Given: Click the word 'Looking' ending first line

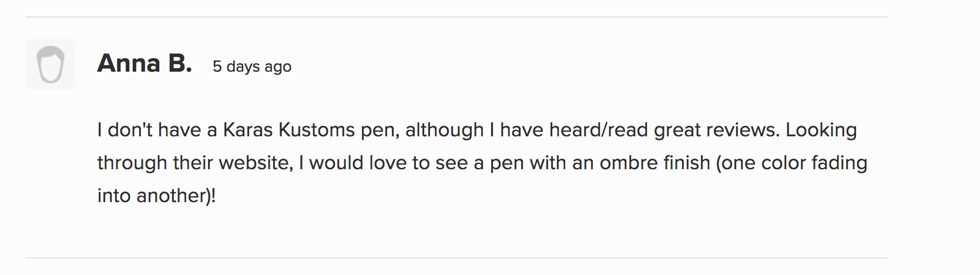Looking at the screenshot, I should point(821,130).
